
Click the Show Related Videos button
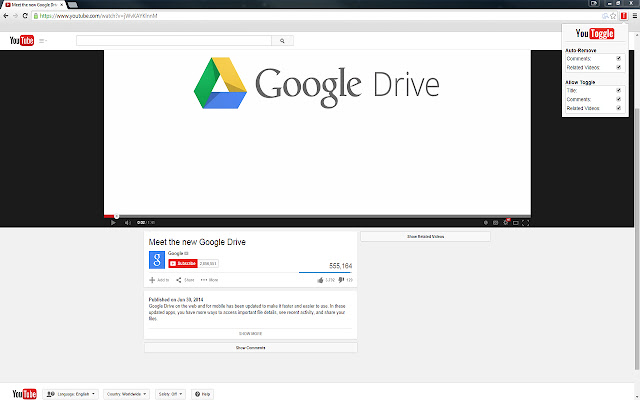(425, 236)
